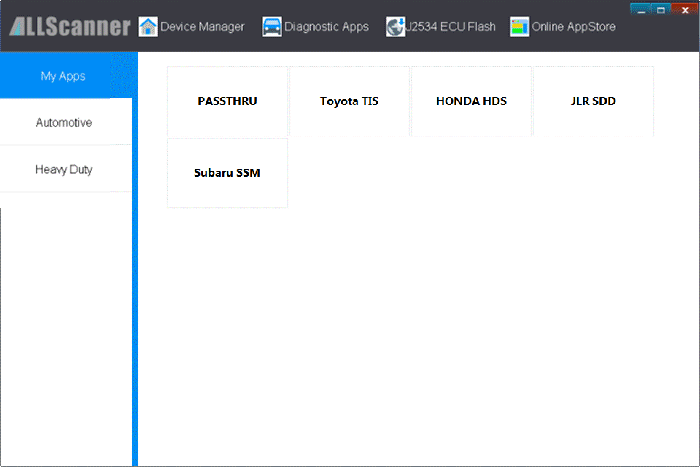Choose the Heavy Duty category
The image size is (700, 467).
(x=66, y=169)
